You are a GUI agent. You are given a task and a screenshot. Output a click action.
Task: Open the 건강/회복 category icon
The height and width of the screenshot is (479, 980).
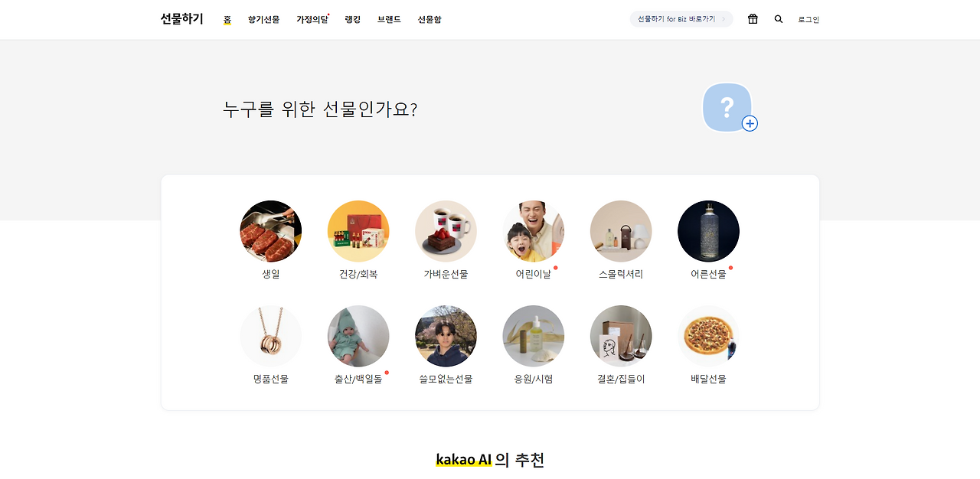pos(358,231)
